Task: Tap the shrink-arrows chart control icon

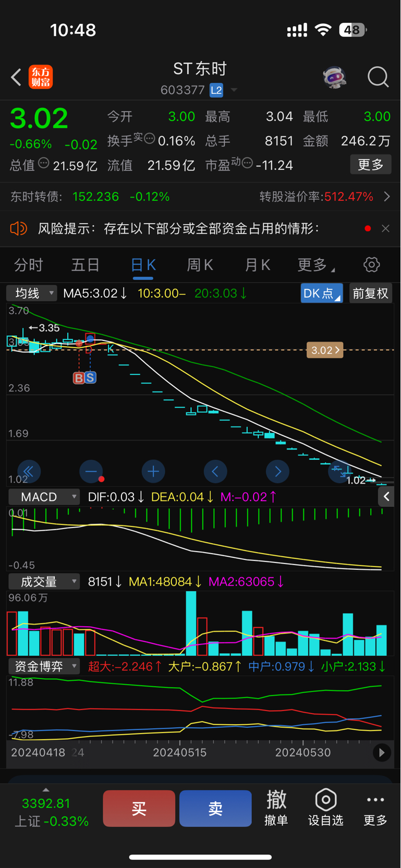Action: click(340, 472)
